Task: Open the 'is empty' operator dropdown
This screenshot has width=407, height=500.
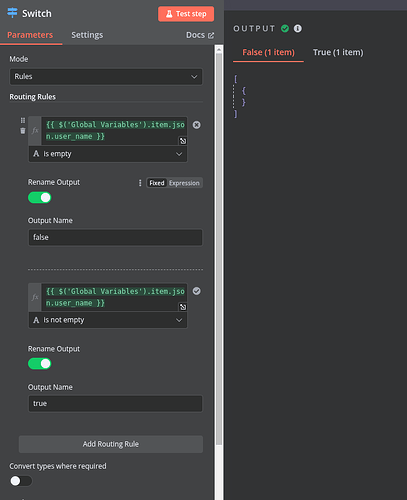Action: tap(108, 154)
